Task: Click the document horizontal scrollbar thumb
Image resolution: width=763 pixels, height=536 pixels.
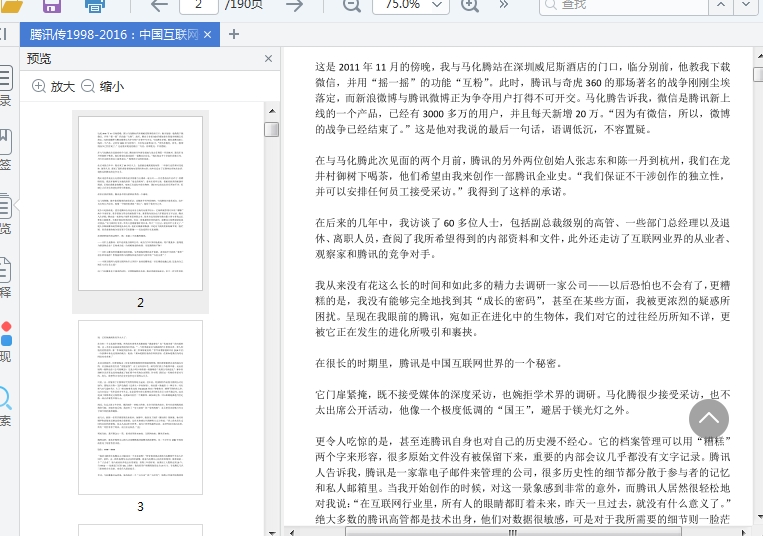Action: pyautogui.click(x=513, y=532)
